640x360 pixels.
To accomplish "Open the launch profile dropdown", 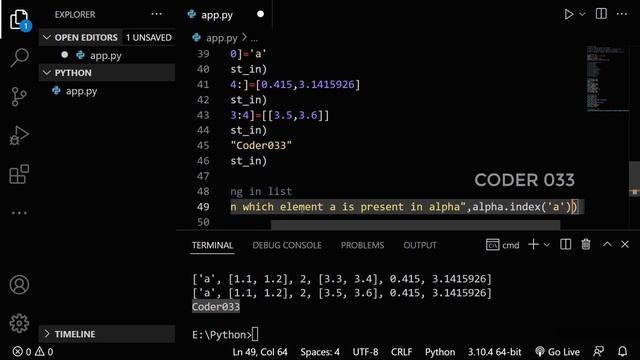I will point(547,245).
